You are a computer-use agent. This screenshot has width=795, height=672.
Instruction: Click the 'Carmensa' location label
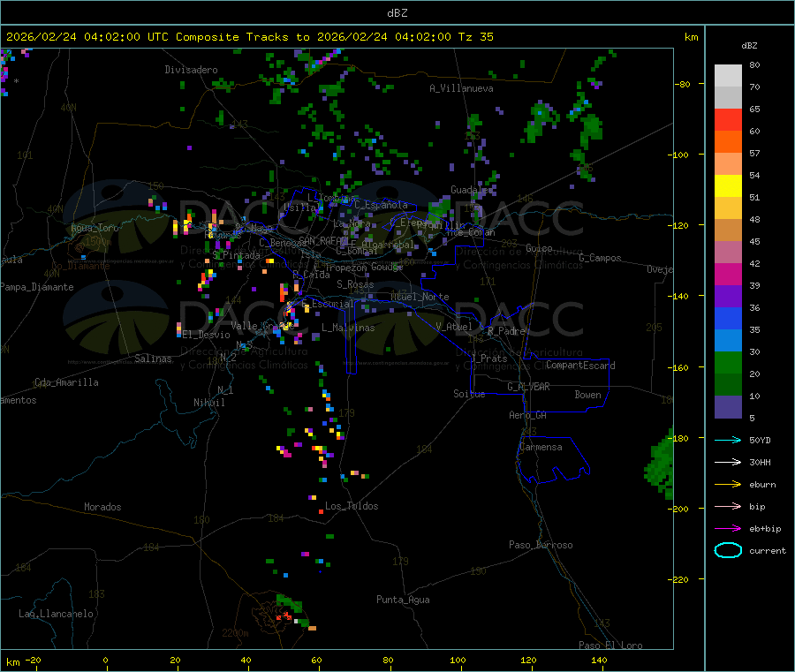(x=541, y=448)
